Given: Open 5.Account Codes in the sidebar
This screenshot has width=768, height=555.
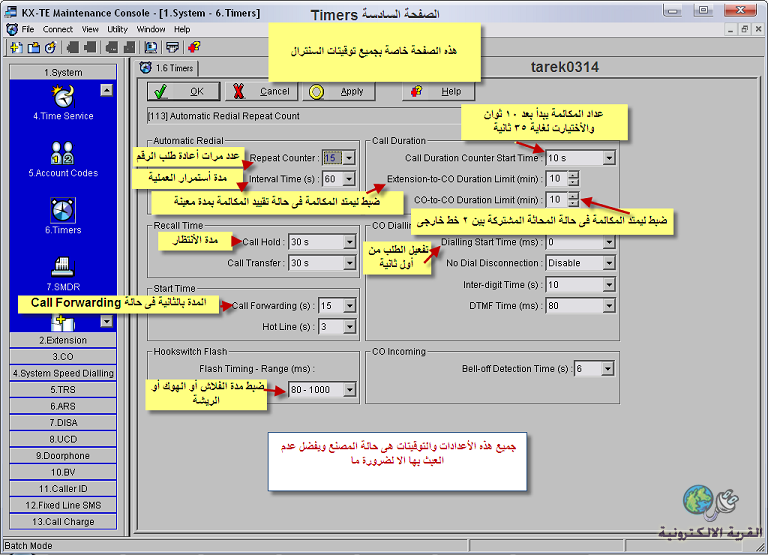Looking at the screenshot, I should point(63,160).
